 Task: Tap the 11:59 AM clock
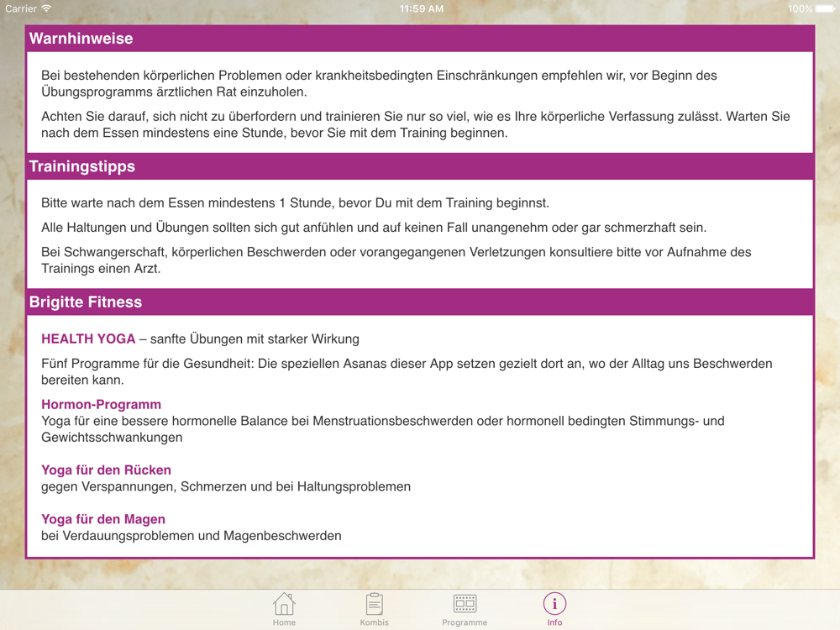tap(422, 8)
